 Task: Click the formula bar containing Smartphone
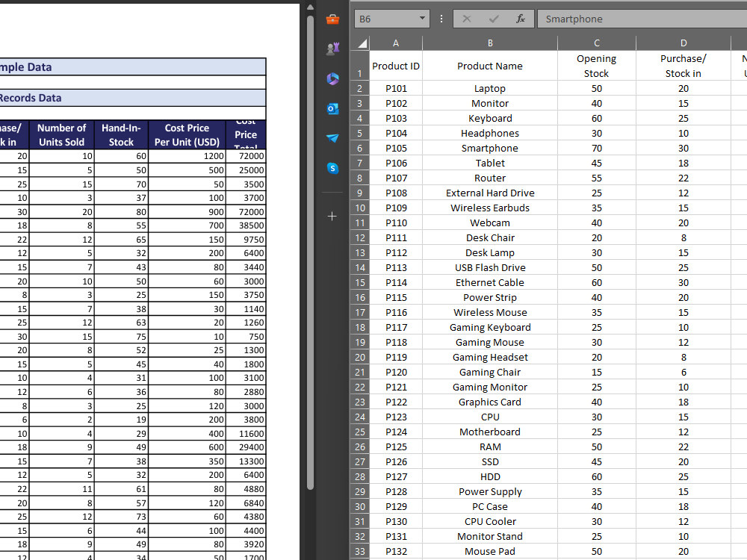click(642, 19)
